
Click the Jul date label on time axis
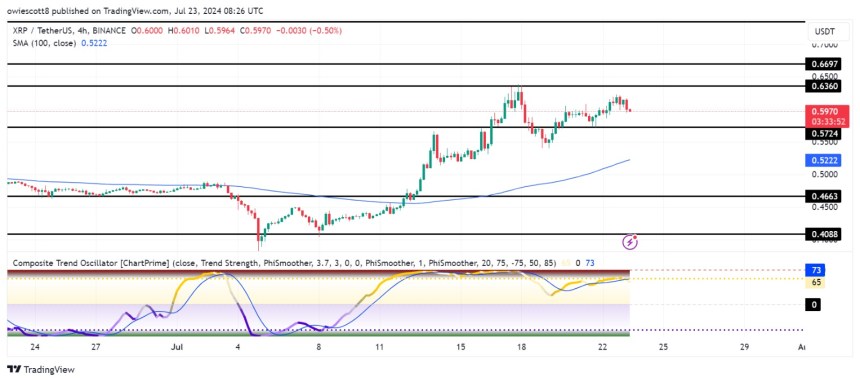click(x=177, y=347)
